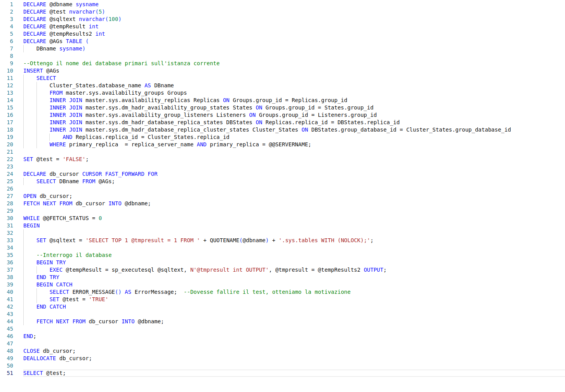The image size is (565, 392).
Task: Place cursor on the BEGIN TRY statement
Action: point(51,262)
